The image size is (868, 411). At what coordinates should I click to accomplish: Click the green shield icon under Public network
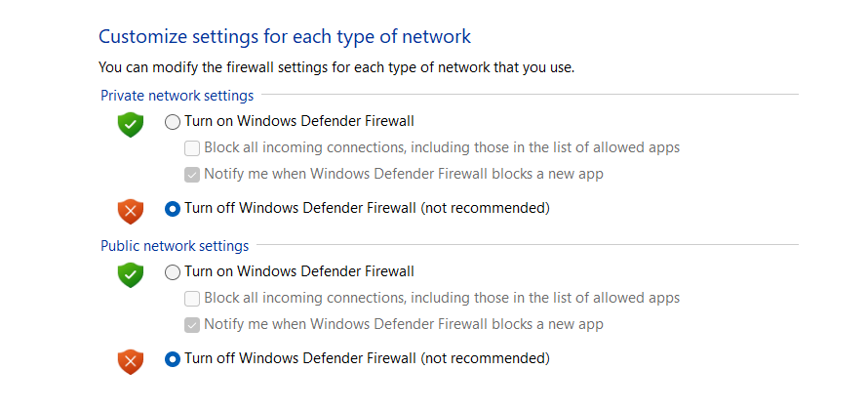[131, 274]
